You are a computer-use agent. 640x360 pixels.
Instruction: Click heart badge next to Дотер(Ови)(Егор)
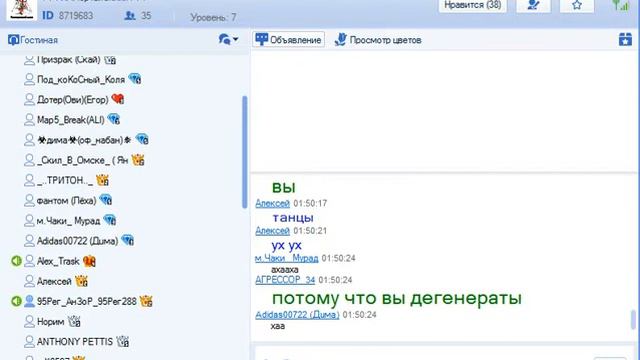118,99
